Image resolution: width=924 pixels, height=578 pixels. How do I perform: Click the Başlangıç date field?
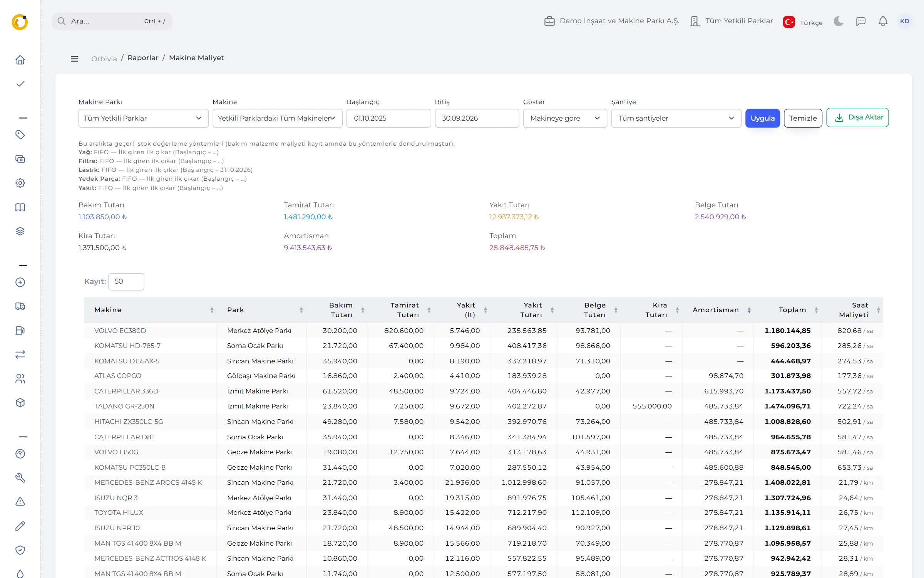tap(388, 118)
